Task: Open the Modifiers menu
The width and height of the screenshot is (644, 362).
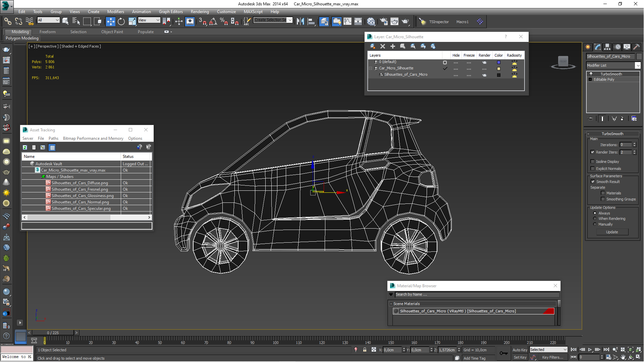Action: coord(116,12)
